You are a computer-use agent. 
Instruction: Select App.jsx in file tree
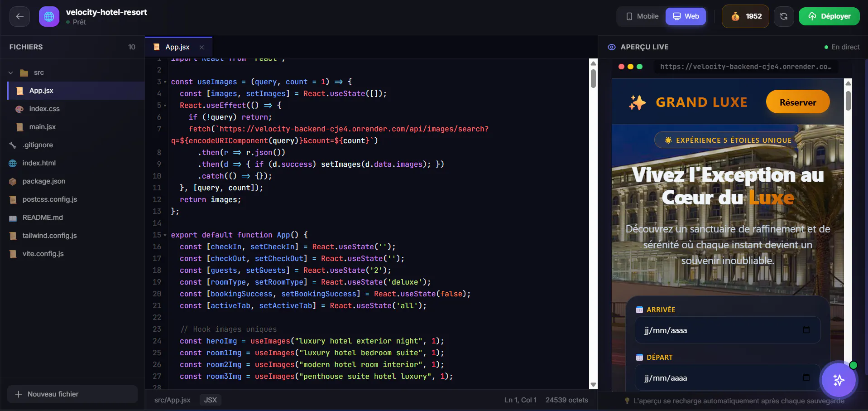[76, 91]
